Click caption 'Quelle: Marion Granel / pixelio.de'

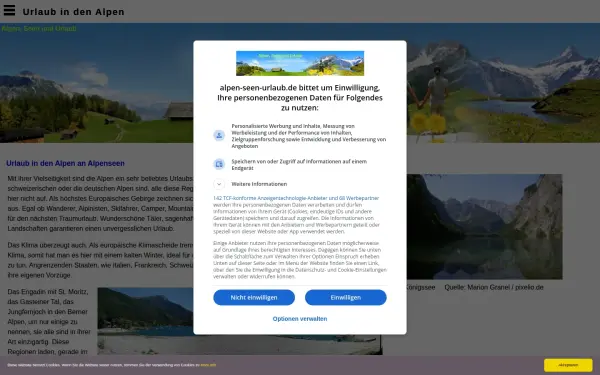click(494, 287)
